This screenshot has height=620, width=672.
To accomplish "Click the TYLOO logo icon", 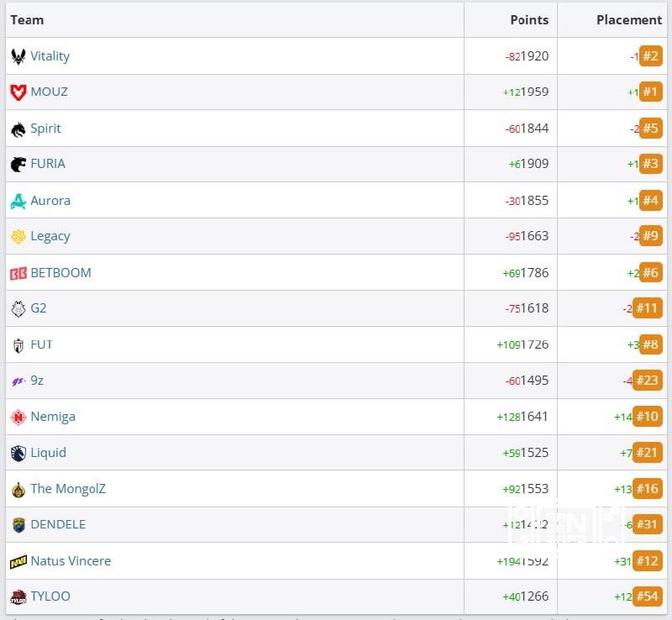I will [x=18, y=596].
